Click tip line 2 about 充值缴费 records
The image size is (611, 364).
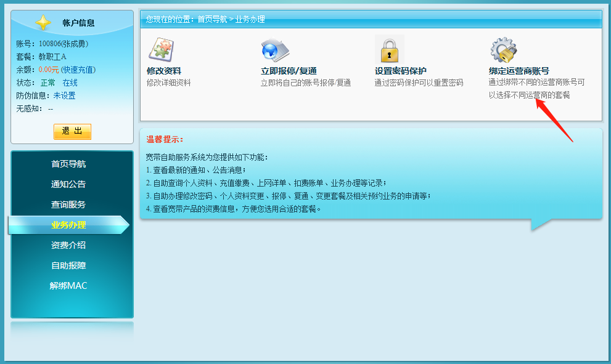[266, 183]
